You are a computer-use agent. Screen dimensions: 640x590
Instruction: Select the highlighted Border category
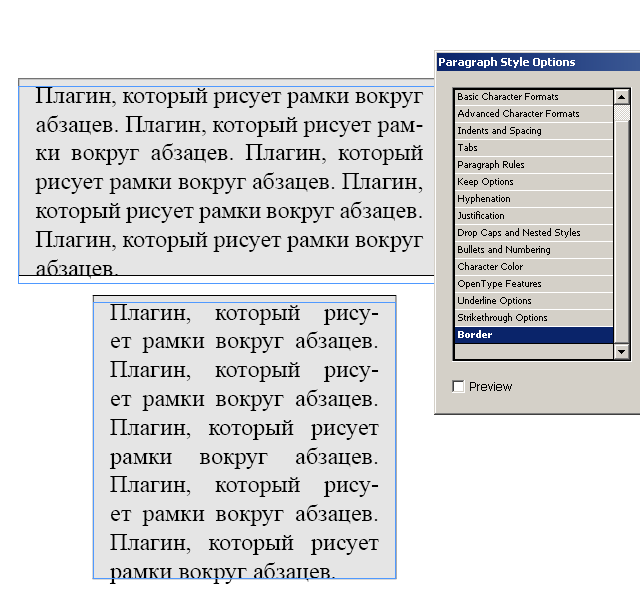tap(534, 335)
